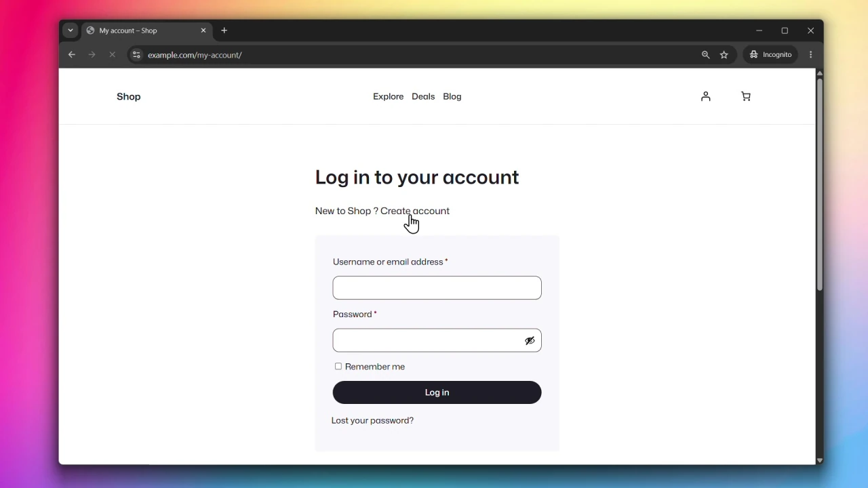
Task: Open the Incognito indicator
Action: click(770, 55)
